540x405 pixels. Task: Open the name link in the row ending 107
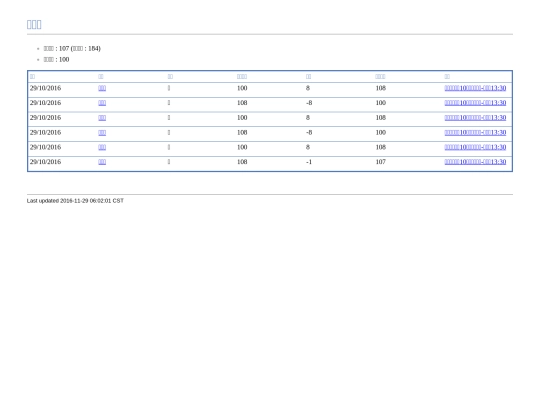[x=102, y=162]
